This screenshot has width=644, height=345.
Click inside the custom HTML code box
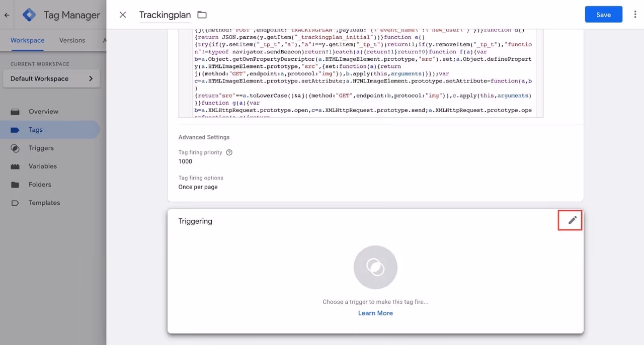[x=361, y=73]
